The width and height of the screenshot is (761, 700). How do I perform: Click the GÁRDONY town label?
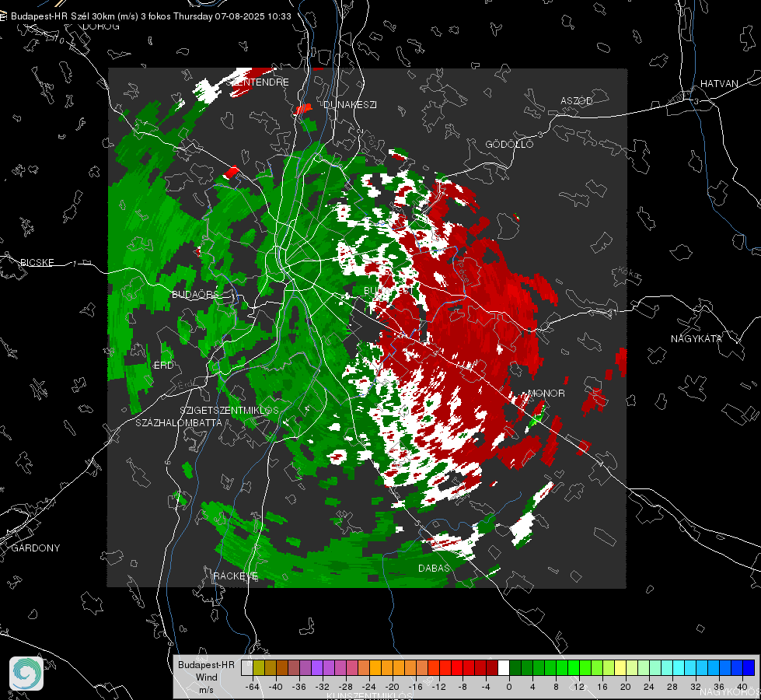[x=36, y=548]
